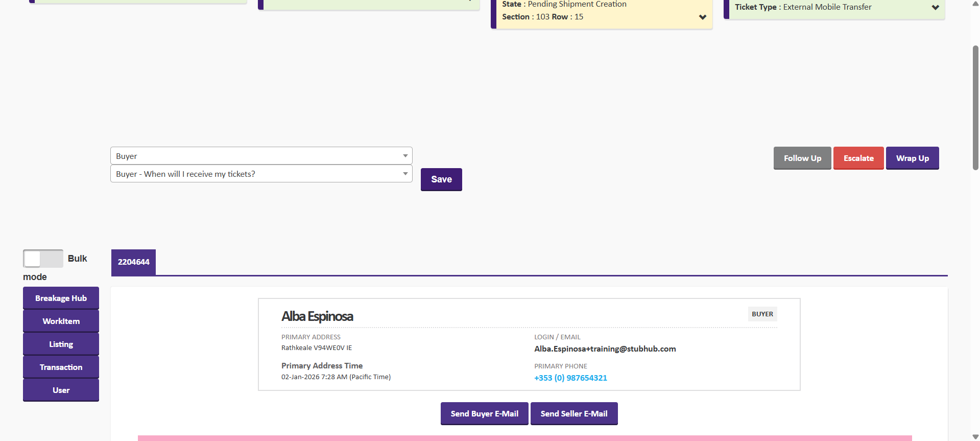Click Send Buyer E-Mail

coord(484,414)
